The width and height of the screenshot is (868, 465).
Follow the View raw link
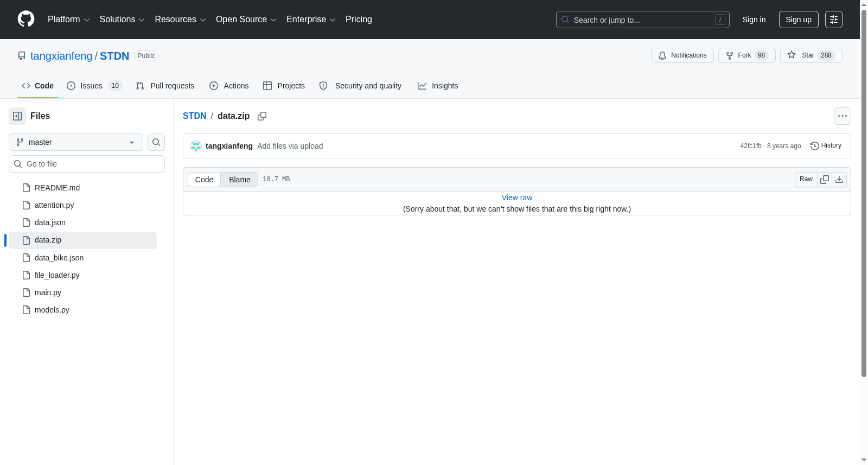click(x=517, y=198)
